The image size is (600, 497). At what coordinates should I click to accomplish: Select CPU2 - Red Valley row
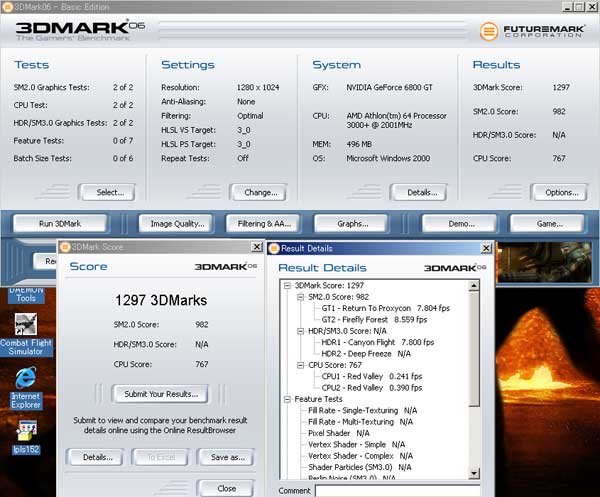pyautogui.click(x=372, y=388)
